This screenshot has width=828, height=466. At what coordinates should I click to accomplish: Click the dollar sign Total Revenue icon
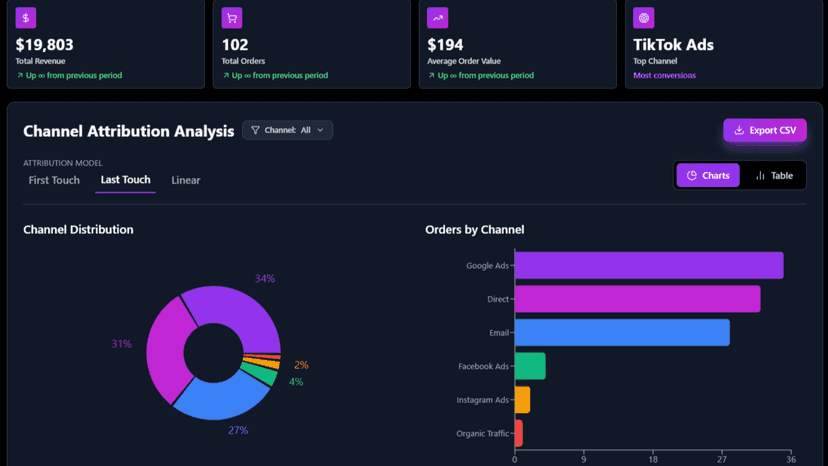click(x=25, y=18)
